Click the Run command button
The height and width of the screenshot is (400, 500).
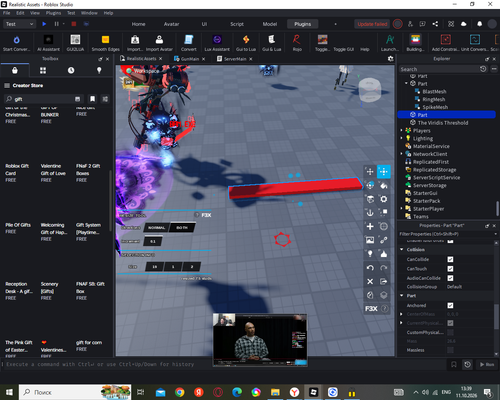click(487, 364)
